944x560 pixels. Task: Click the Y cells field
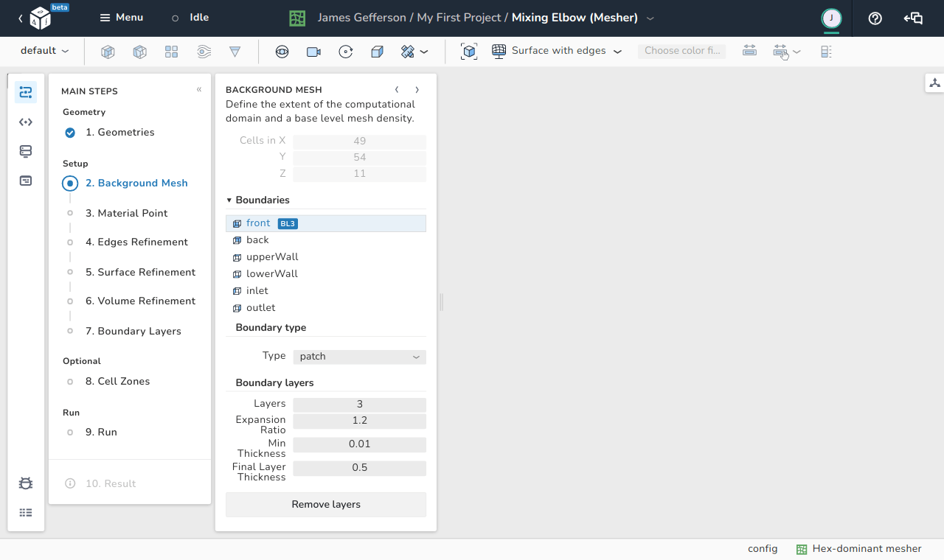click(359, 158)
